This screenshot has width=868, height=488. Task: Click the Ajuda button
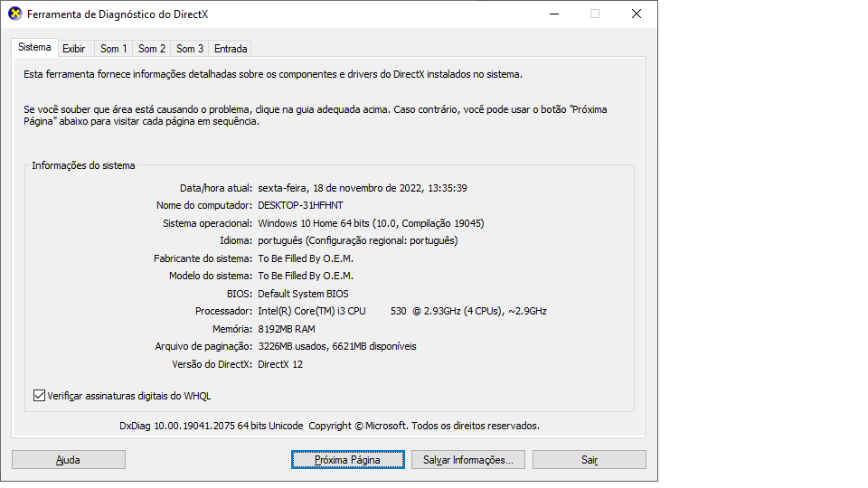[69, 460]
